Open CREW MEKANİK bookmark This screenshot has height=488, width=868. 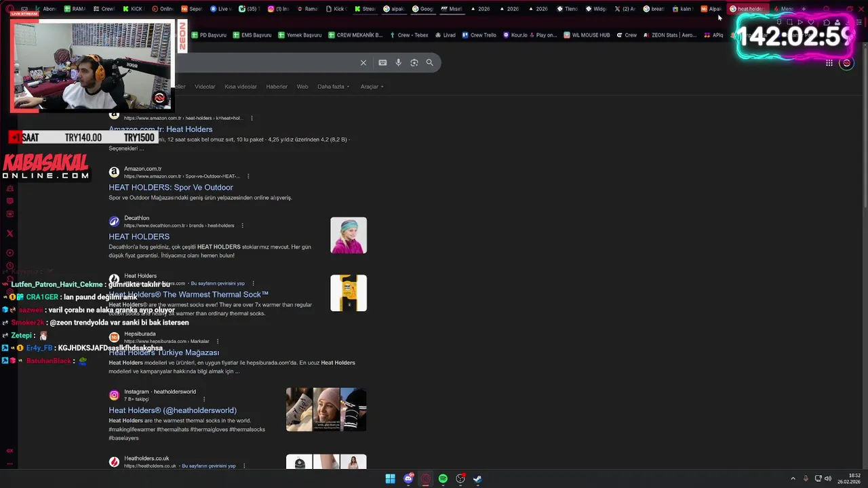[x=355, y=35]
